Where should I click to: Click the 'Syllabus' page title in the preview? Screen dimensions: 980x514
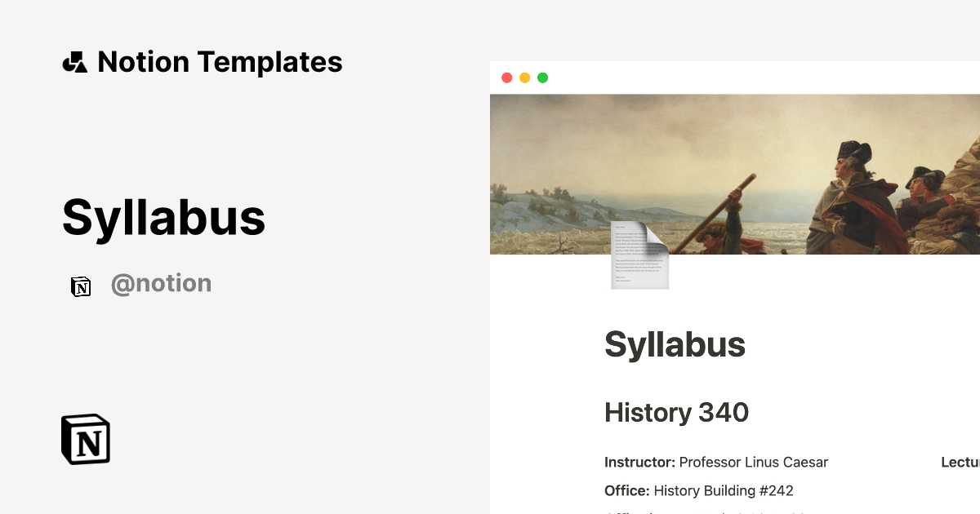tap(675, 344)
